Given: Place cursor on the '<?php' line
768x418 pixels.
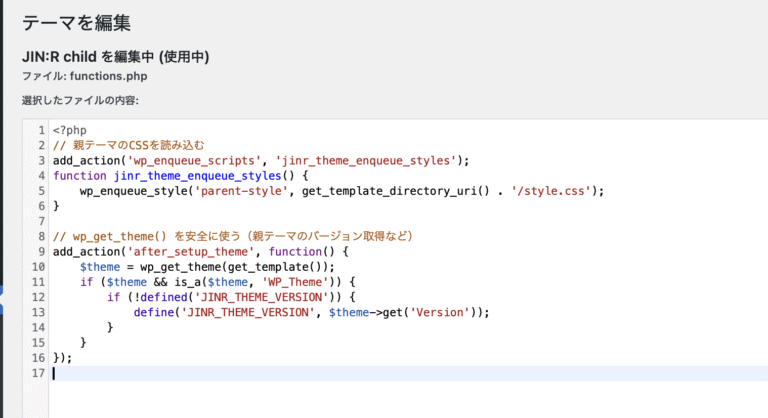Looking at the screenshot, I should (70, 130).
